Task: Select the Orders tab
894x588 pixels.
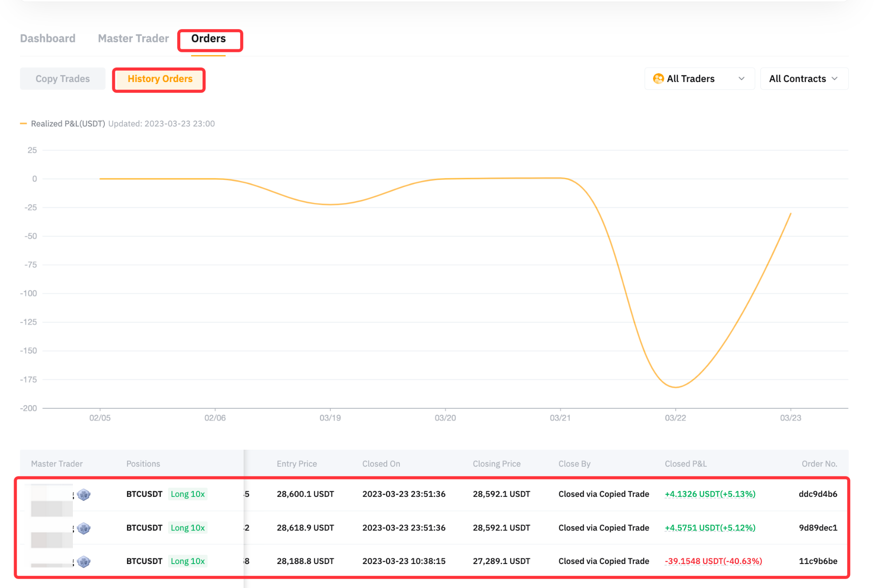Action: coord(208,38)
